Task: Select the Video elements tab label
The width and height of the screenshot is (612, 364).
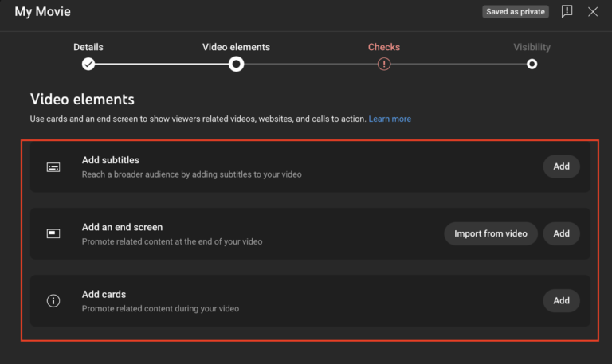Action: tap(236, 47)
